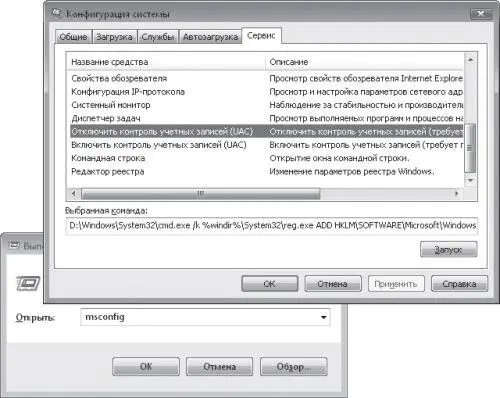
Task: Click the horizontal scrollbar right arrow
Action: click(457, 193)
